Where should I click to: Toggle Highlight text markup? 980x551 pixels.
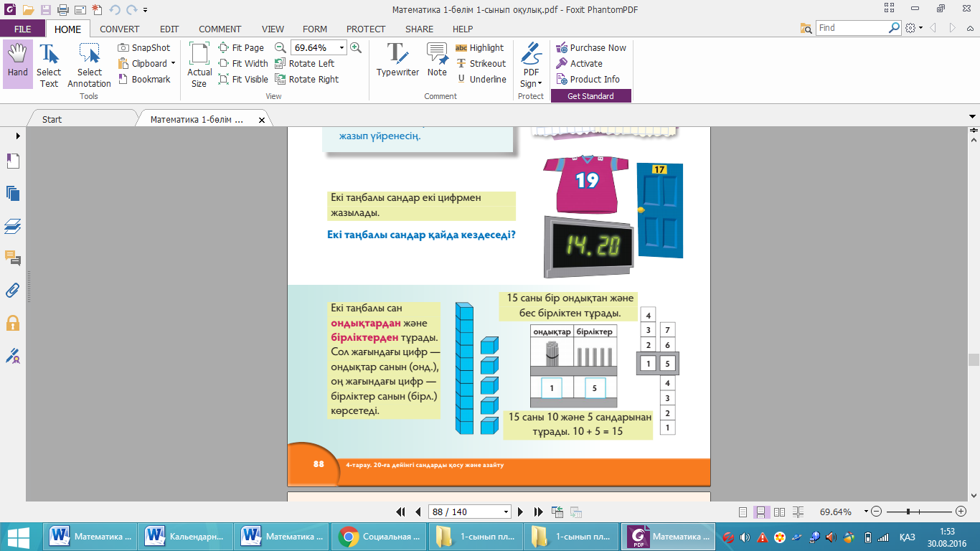point(479,48)
